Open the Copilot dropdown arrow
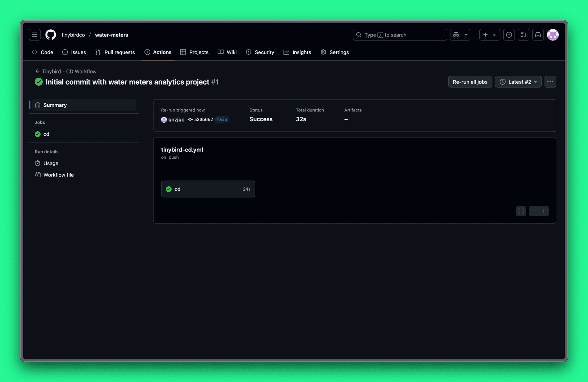The image size is (588, 382). [x=466, y=35]
